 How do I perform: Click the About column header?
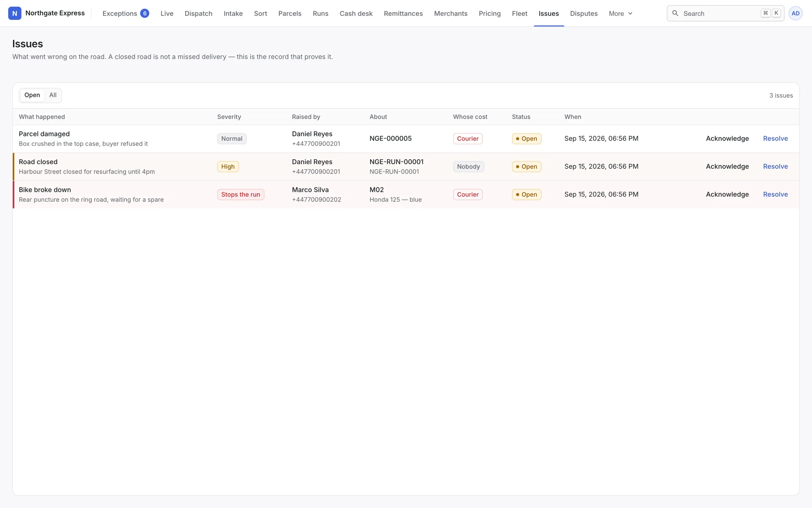point(378,117)
